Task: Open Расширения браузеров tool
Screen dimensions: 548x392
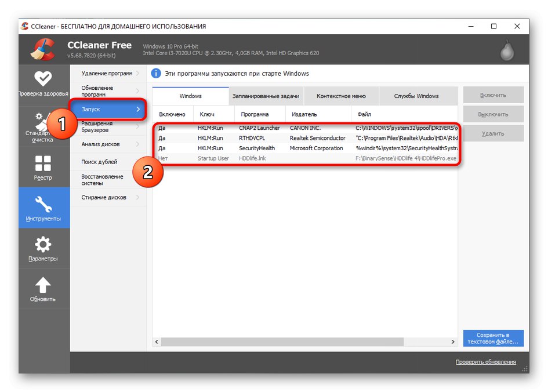Action: click(x=108, y=127)
